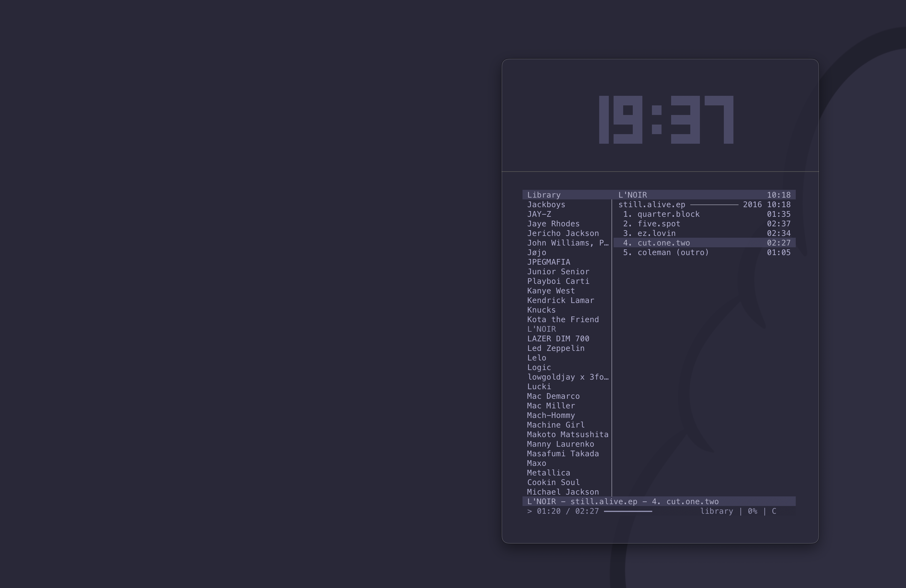Pick Metallica from the artist list

549,473
